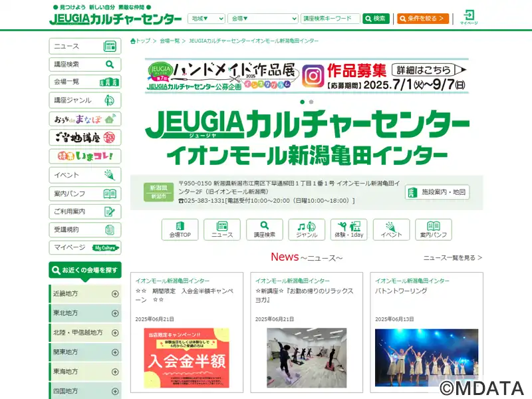Click the 講座検索キーワード input field
Screen dimensions: 532x399
click(330, 19)
